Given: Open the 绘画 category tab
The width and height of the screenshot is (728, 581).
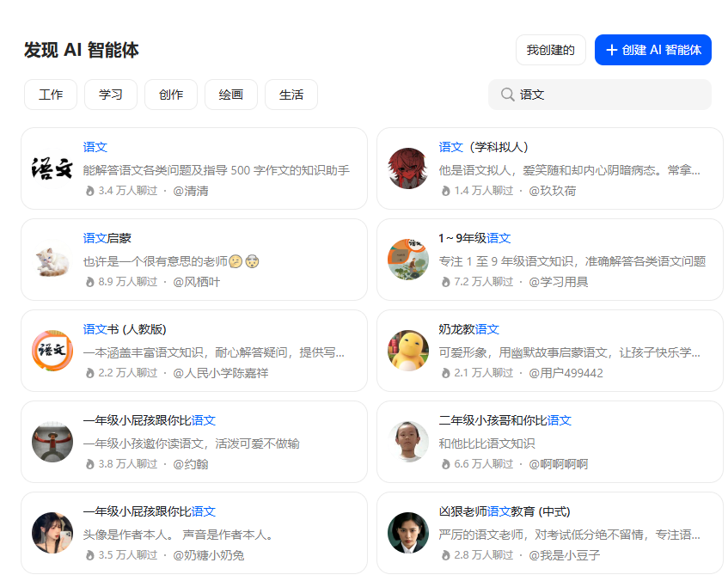Looking at the screenshot, I should click(230, 95).
